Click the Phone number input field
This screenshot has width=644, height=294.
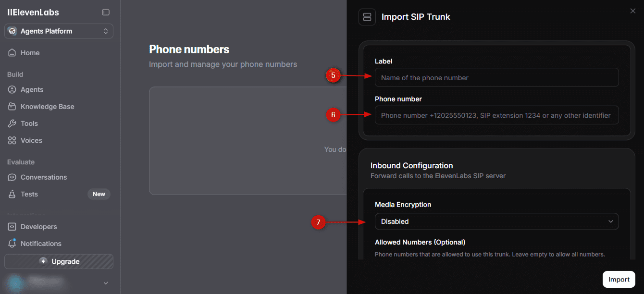click(x=497, y=115)
